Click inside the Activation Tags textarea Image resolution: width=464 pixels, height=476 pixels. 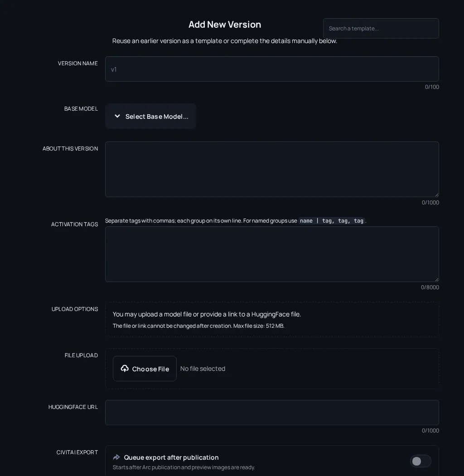click(272, 254)
